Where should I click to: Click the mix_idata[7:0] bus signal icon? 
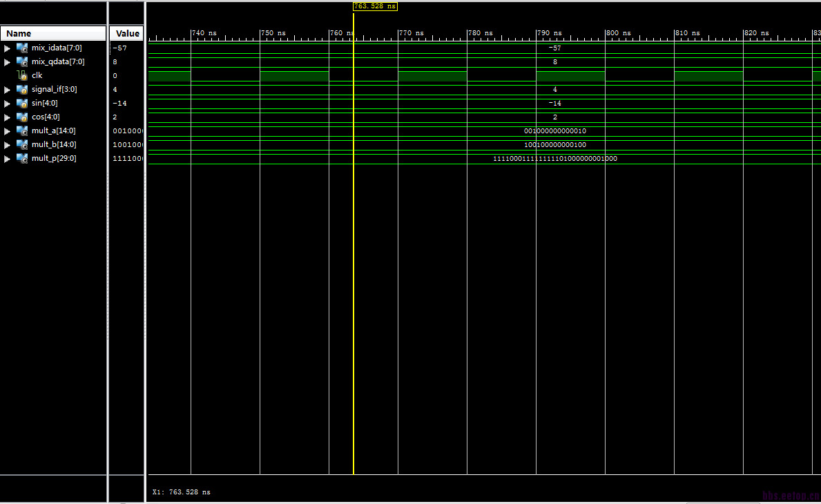point(22,48)
